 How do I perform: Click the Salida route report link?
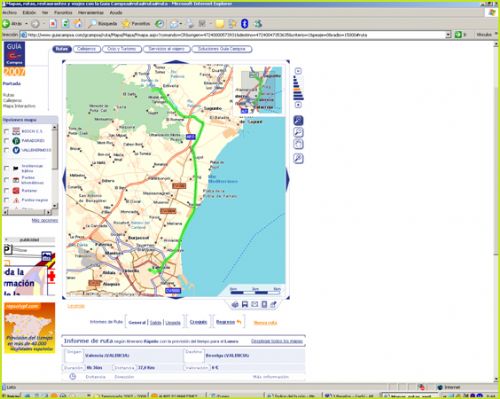155,322
